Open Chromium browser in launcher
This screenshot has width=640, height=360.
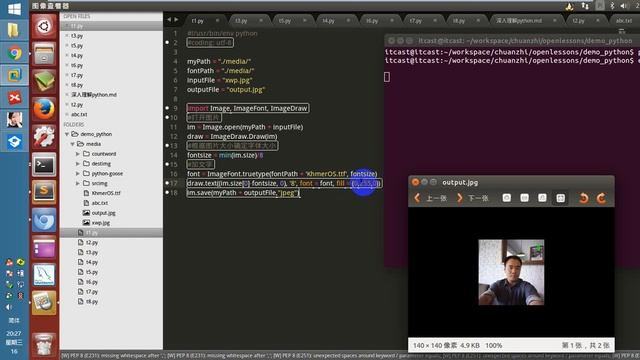[44, 220]
